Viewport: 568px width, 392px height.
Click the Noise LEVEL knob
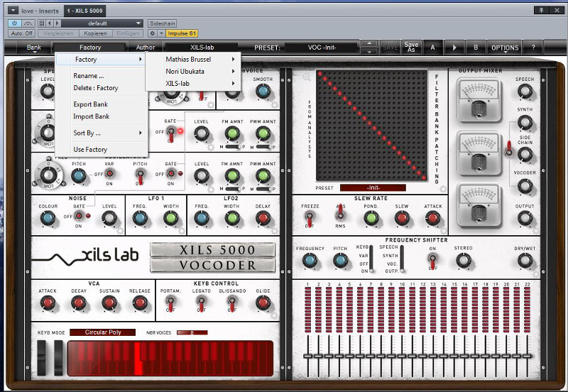pyautogui.click(x=109, y=218)
